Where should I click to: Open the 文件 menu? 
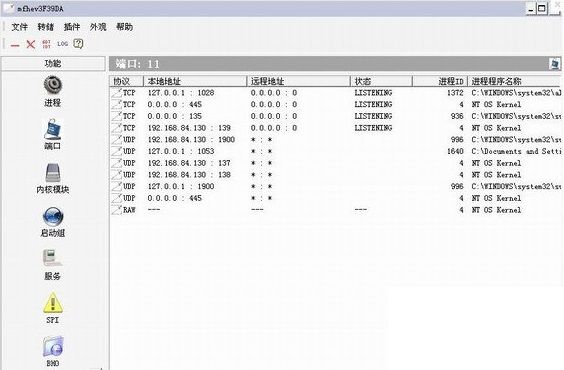tap(19, 27)
